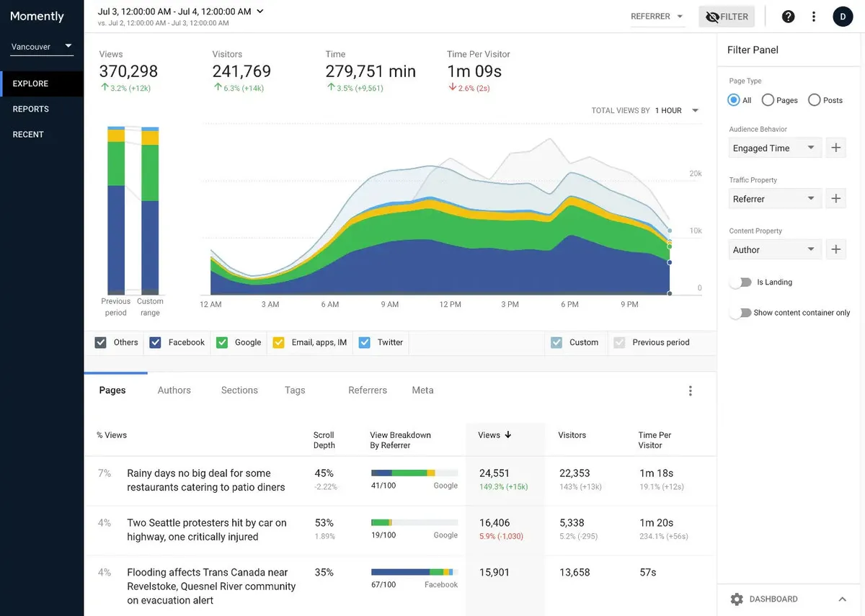Click the user avatar "D" icon
Viewport: 865px width, 616px height.
[x=843, y=17]
